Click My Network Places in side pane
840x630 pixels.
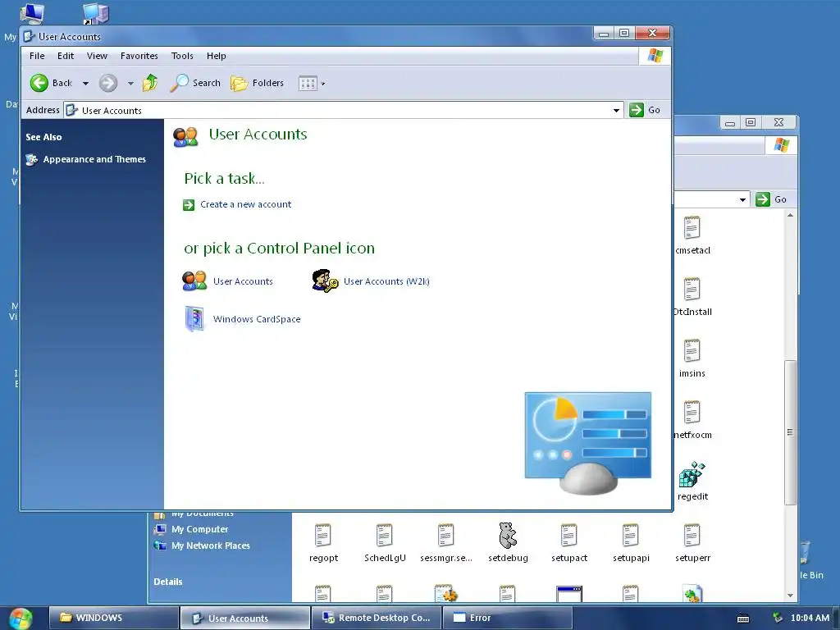(x=211, y=546)
